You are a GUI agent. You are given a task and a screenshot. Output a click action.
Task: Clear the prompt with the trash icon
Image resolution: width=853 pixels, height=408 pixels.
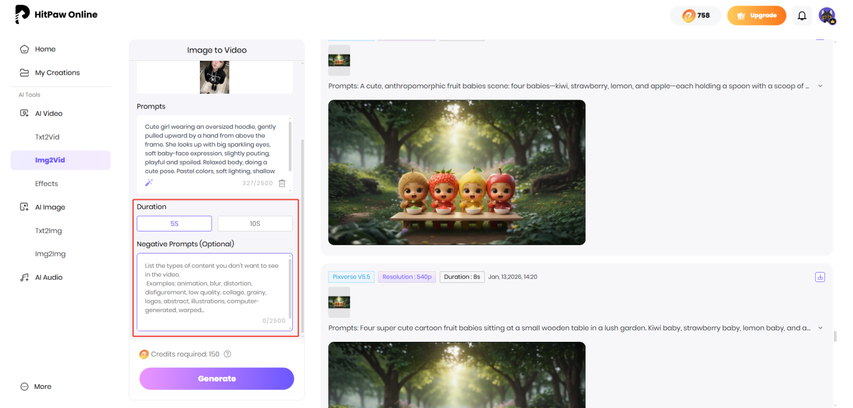(x=282, y=183)
